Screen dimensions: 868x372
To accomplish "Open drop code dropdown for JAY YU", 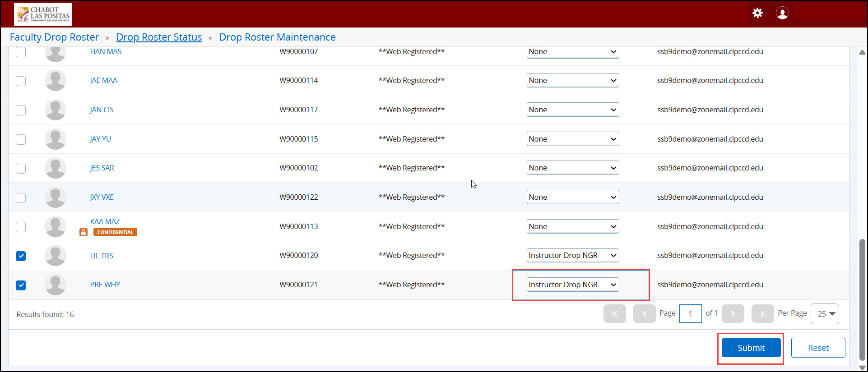I will [x=572, y=139].
